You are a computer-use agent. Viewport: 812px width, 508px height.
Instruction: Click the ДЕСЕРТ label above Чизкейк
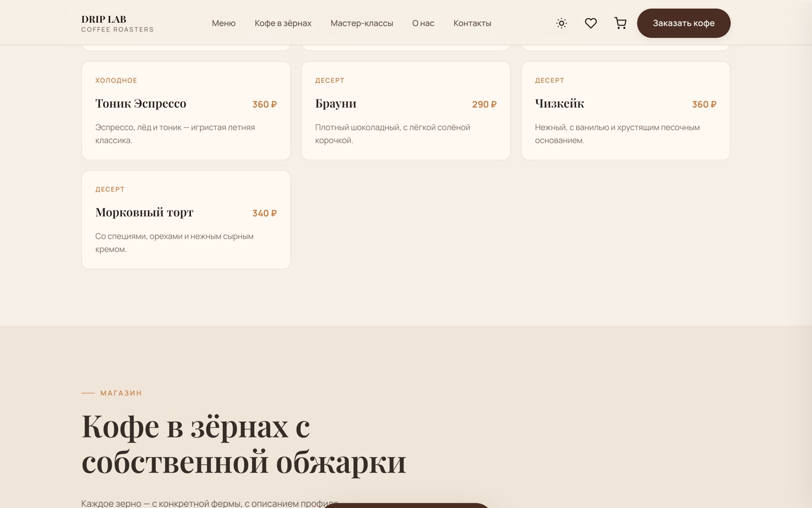pyautogui.click(x=550, y=80)
